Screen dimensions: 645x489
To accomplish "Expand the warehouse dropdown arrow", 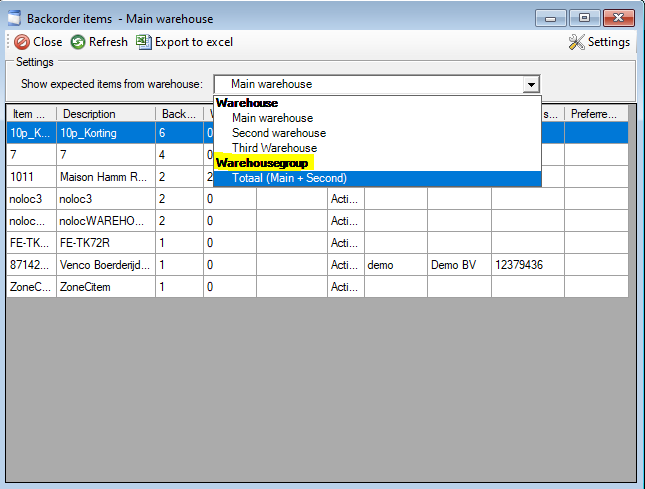I will [532, 85].
